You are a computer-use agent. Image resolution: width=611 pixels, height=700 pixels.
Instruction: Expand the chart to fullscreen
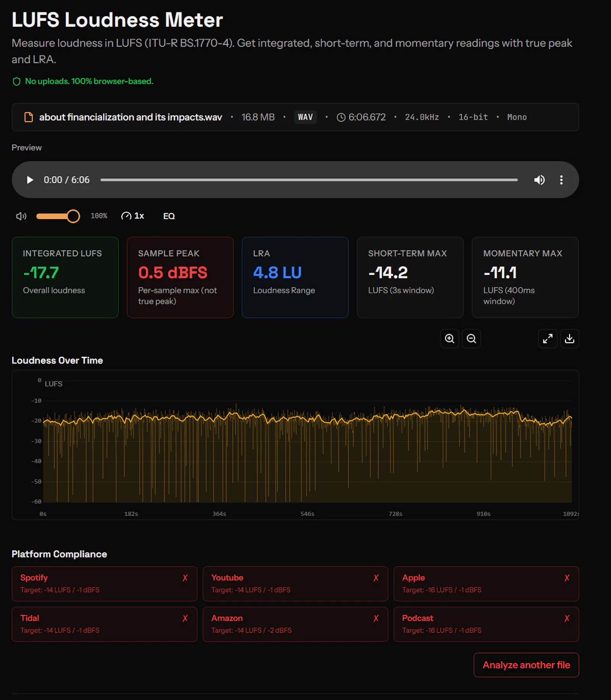pyautogui.click(x=548, y=339)
